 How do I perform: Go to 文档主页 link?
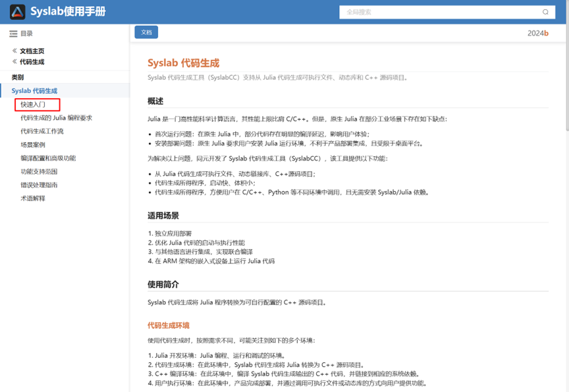click(x=32, y=51)
